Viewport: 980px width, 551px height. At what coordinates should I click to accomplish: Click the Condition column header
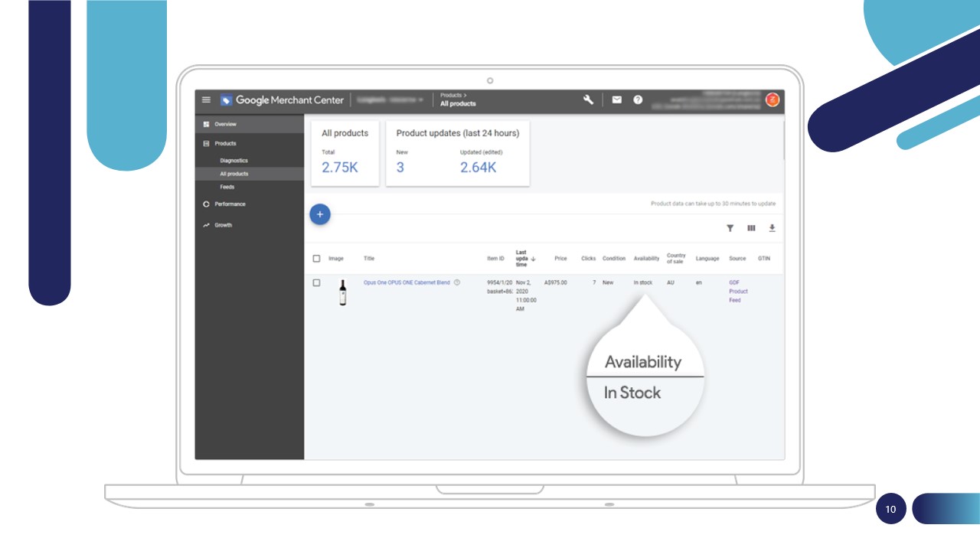click(614, 259)
